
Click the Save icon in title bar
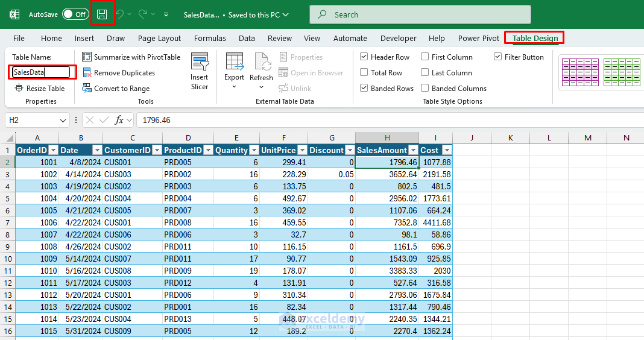(102, 14)
